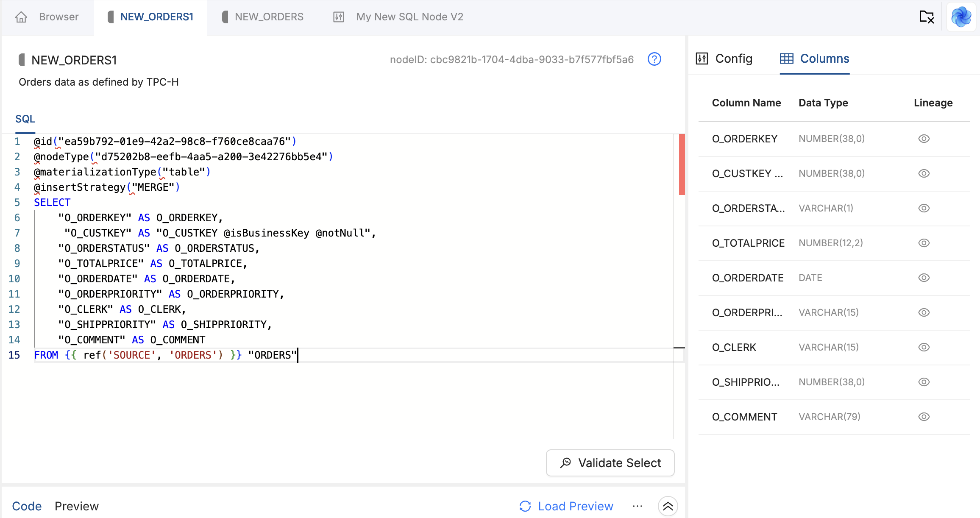Viewport: 980px width, 518px height.
Task: Expand the bottom panel with double chevron
Action: point(668,506)
